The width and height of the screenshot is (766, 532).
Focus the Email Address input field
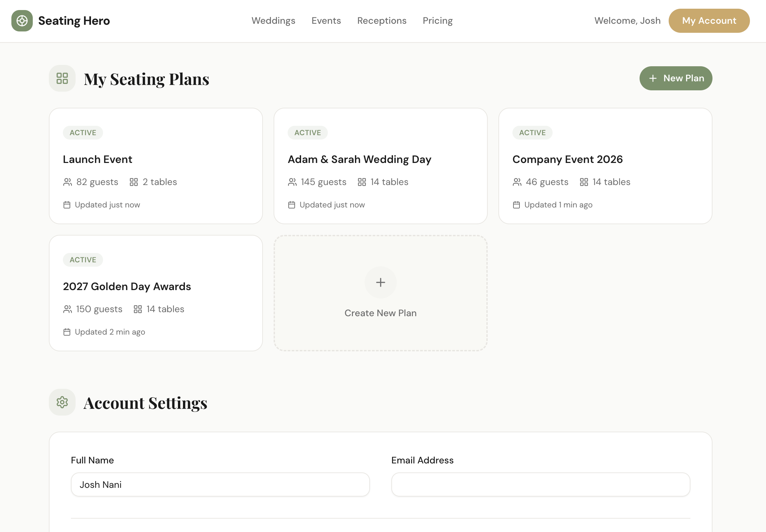point(541,484)
